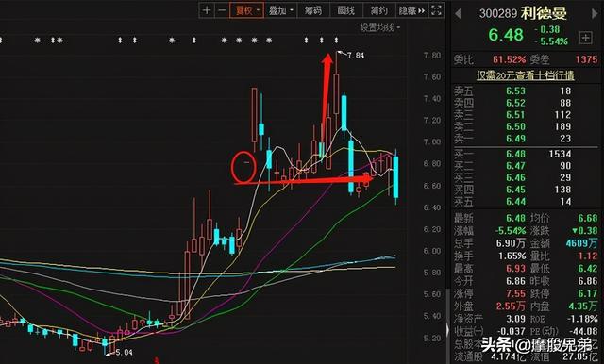Open the 复权 dropdown

(247, 10)
